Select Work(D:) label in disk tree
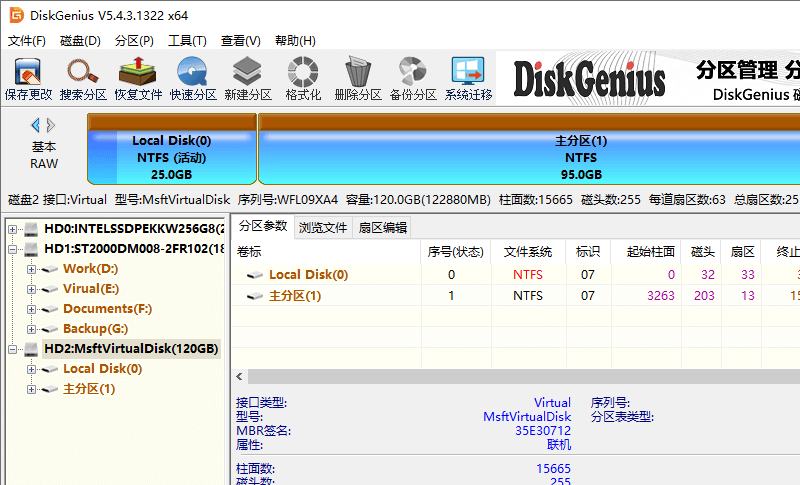Screen dimensions: 800x485 click(x=90, y=269)
